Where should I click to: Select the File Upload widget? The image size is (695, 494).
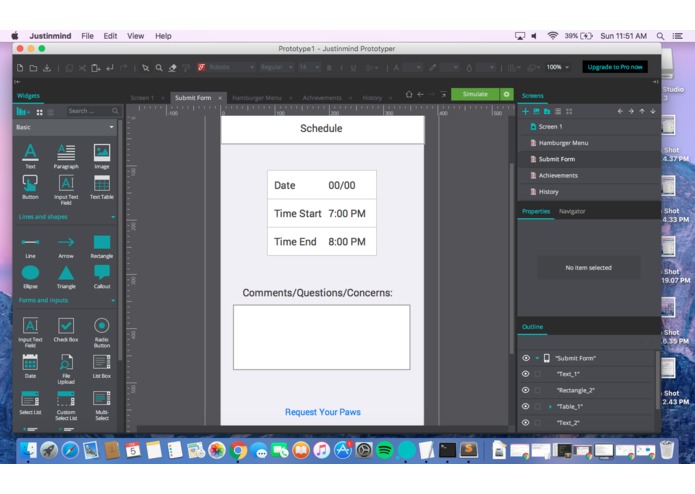[66, 369]
